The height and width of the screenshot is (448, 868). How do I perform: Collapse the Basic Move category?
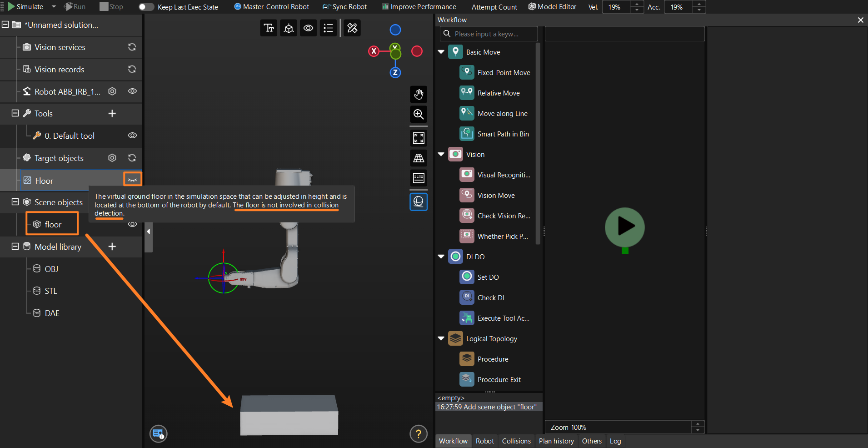(x=441, y=52)
